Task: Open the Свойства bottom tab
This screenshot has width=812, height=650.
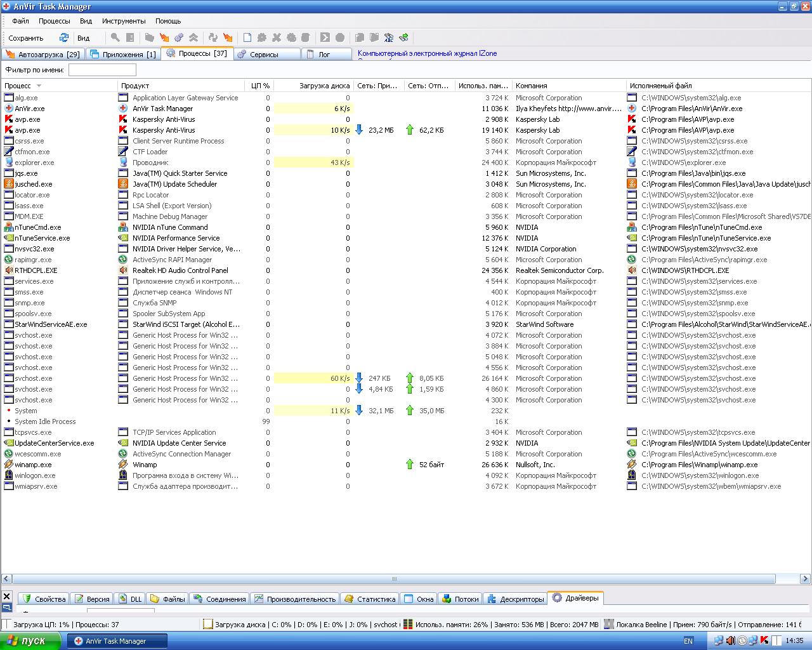Action: (44, 599)
